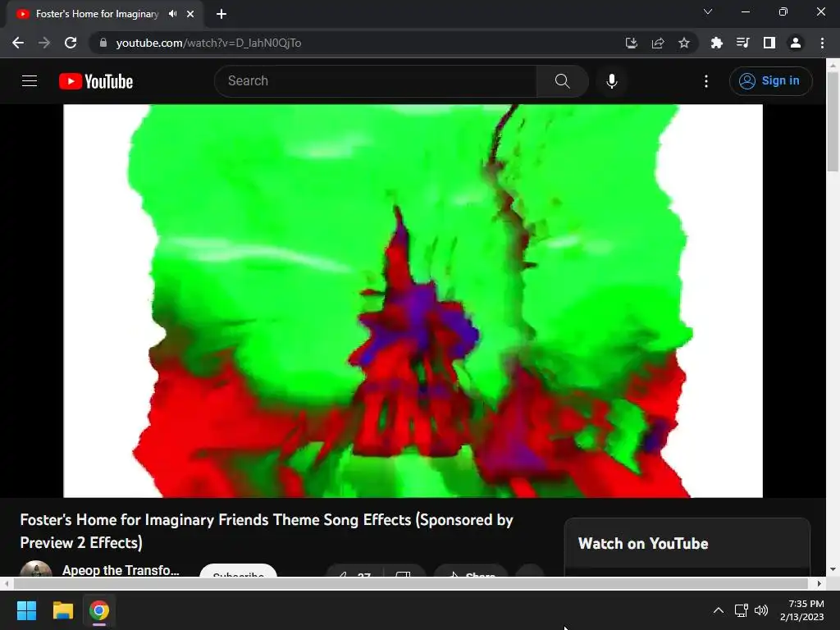Image resolution: width=840 pixels, height=630 pixels.
Task: Click the Share button below video
Action: click(x=471, y=572)
